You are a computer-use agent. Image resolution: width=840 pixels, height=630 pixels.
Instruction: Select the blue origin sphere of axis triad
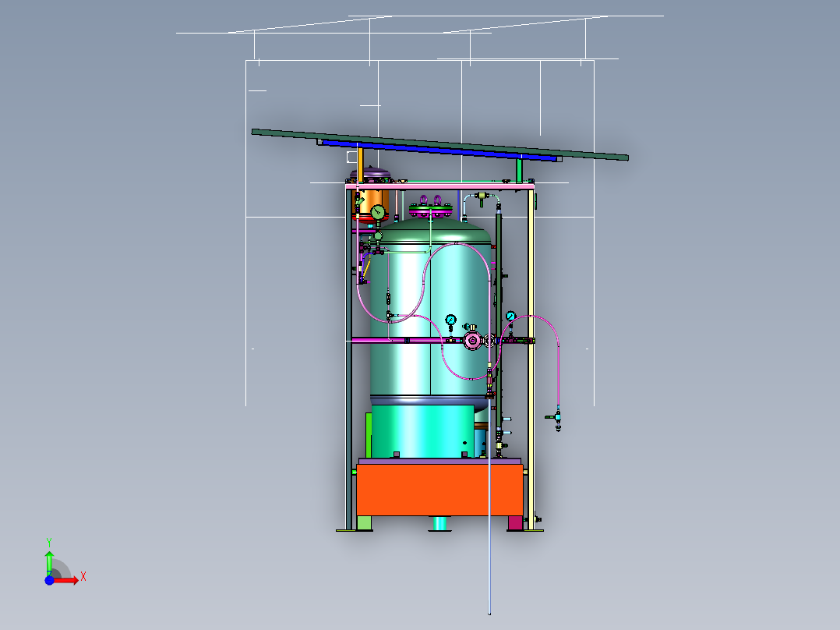[x=49, y=580]
